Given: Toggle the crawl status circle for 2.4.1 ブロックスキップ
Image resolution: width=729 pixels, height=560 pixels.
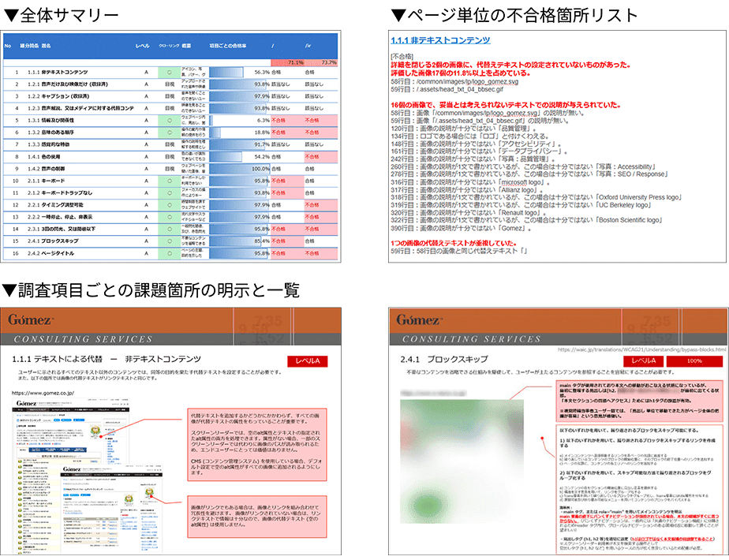Looking at the screenshot, I should pyautogui.click(x=169, y=240).
